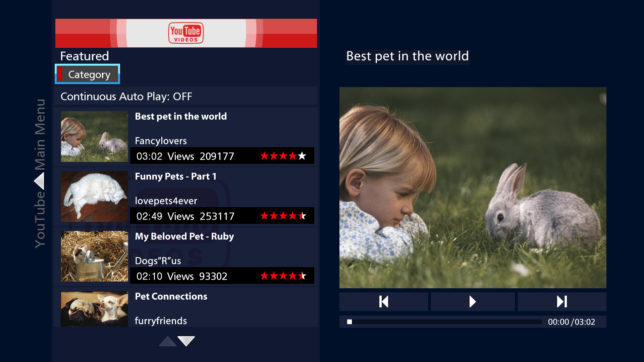Screen dimensions: 644x362
Task: Open the white cat thumbnail
Action: (x=95, y=196)
